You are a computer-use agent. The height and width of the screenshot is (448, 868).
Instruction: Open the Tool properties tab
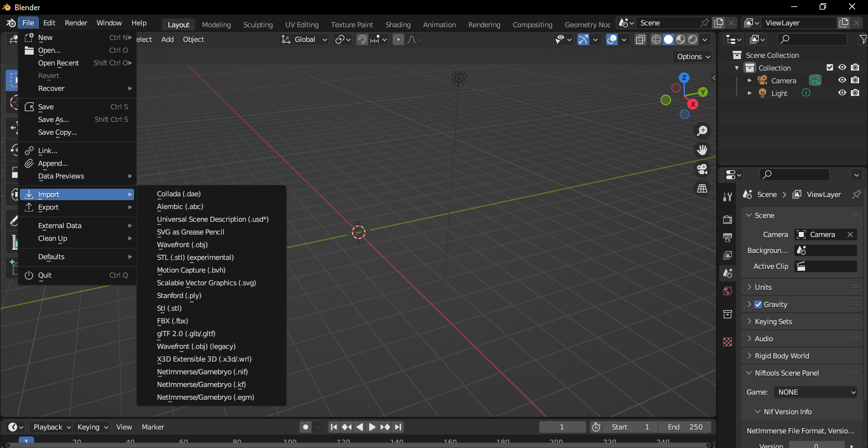tap(728, 196)
